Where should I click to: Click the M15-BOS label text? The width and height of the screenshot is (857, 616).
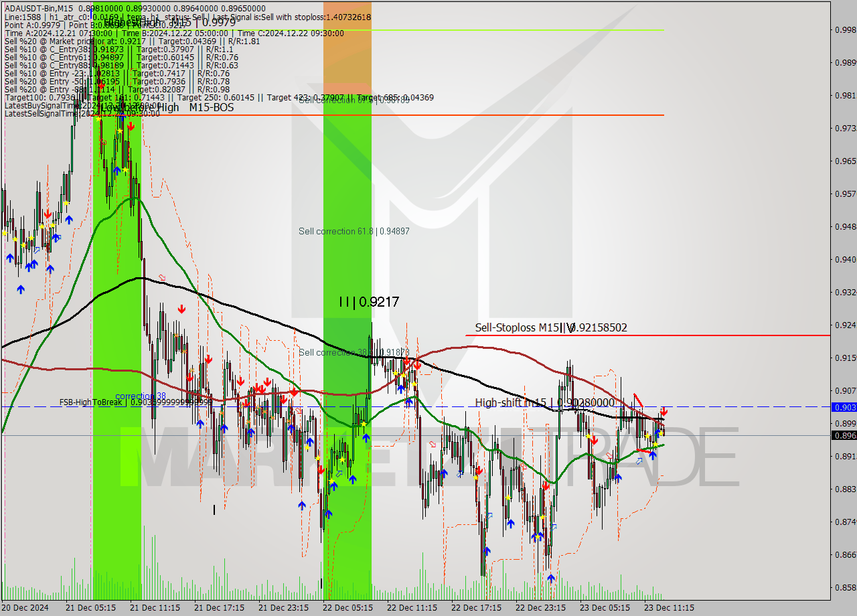click(211, 107)
